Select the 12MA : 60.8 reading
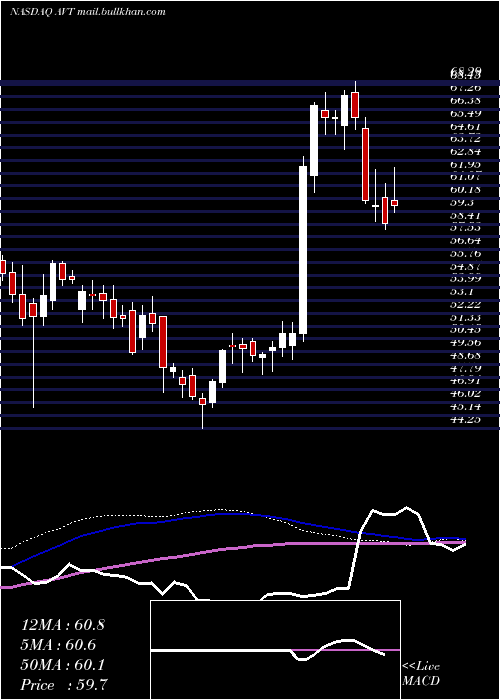Screen dimensions: 500x700 click(62, 625)
